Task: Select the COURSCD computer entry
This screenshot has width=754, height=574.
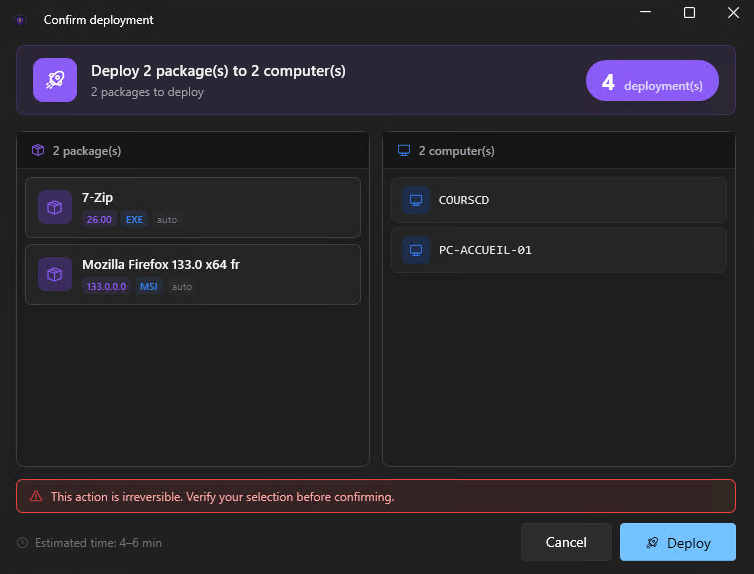Action: coord(558,200)
